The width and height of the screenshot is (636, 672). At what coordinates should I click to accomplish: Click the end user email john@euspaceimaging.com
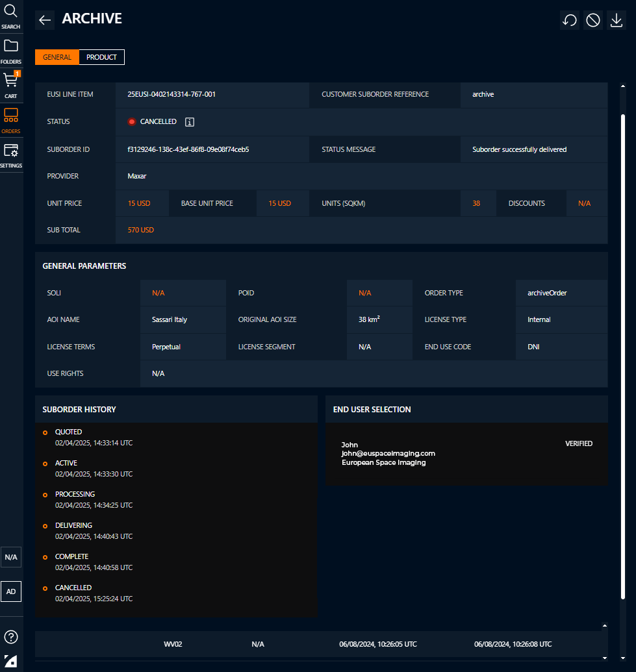click(388, 453)
